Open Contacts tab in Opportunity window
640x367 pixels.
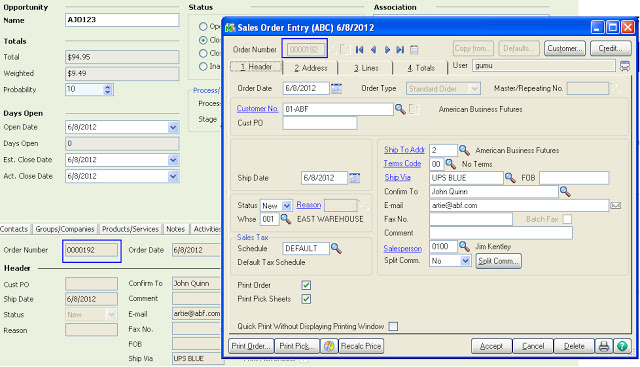point(14,229)
